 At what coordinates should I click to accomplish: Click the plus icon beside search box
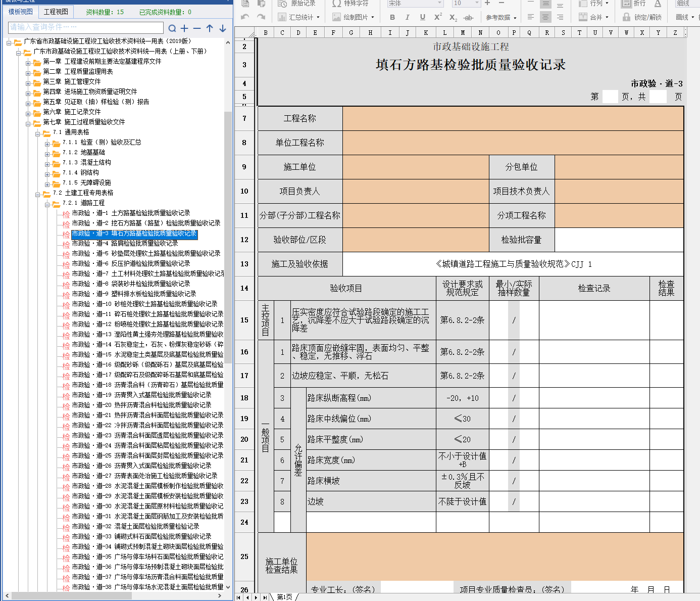[x=184, y=28]
